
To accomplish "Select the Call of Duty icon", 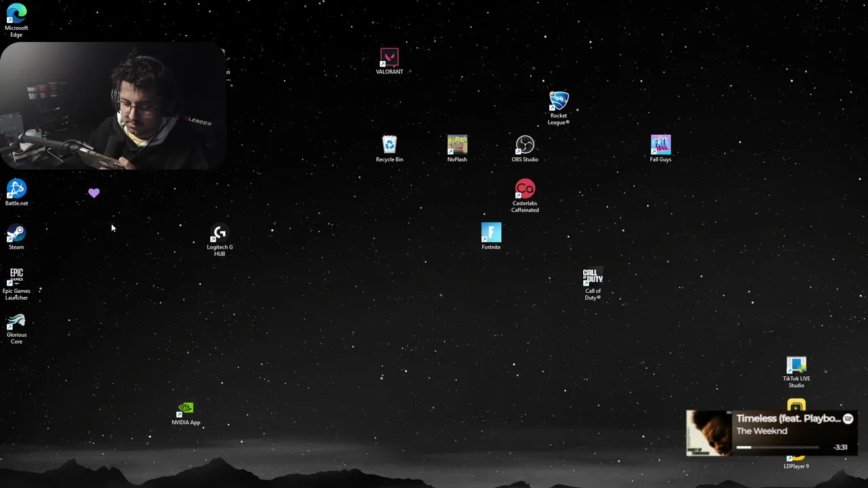I will coord(593,284).
